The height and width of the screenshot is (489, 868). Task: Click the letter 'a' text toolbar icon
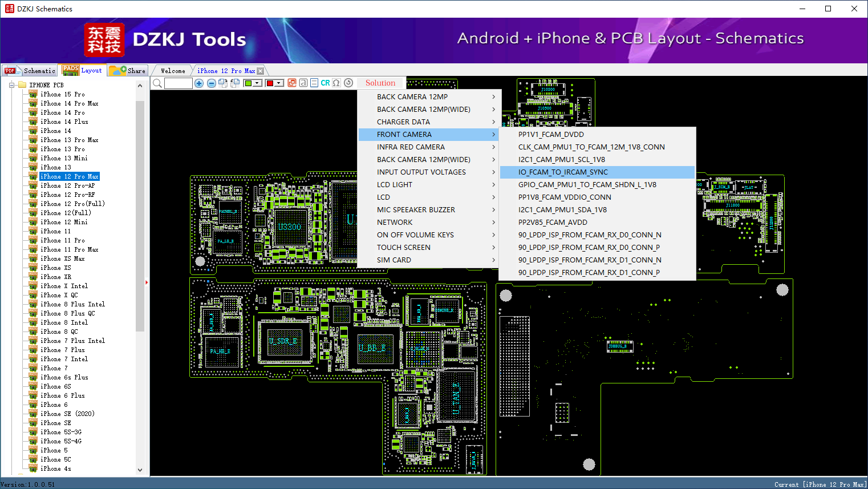pos(303,83)
